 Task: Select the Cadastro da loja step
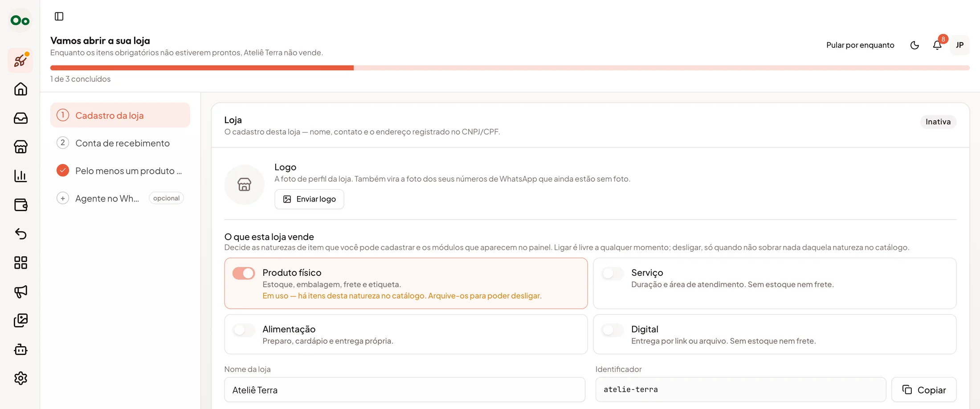(120, 115)
